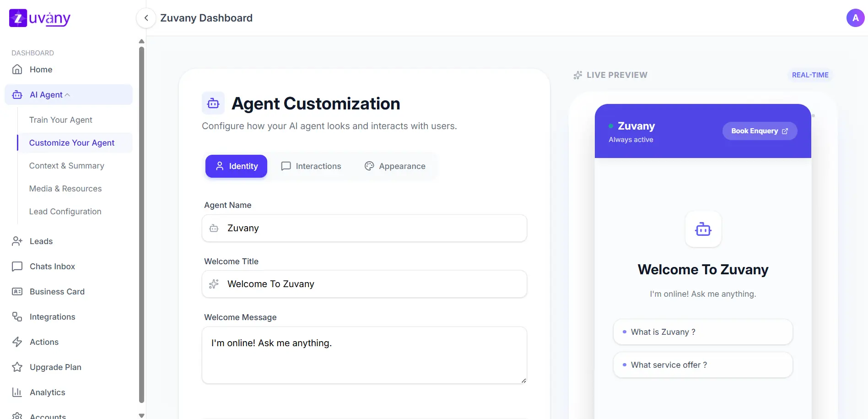Collapse sidebar with back chevron button
868x419 pixels.
click(146, 18)
